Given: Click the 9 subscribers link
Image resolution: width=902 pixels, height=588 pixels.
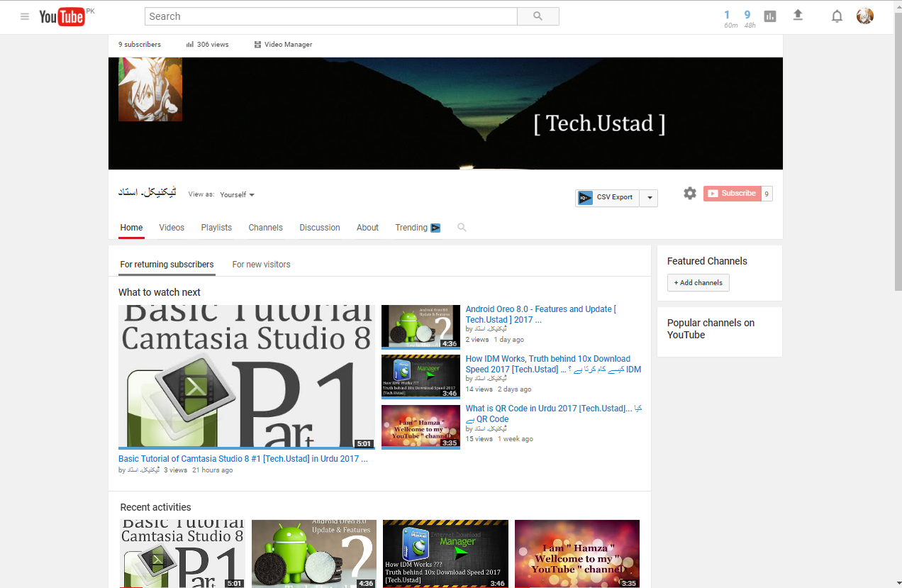Looking at the screenshot, I should tap(140, 45).
